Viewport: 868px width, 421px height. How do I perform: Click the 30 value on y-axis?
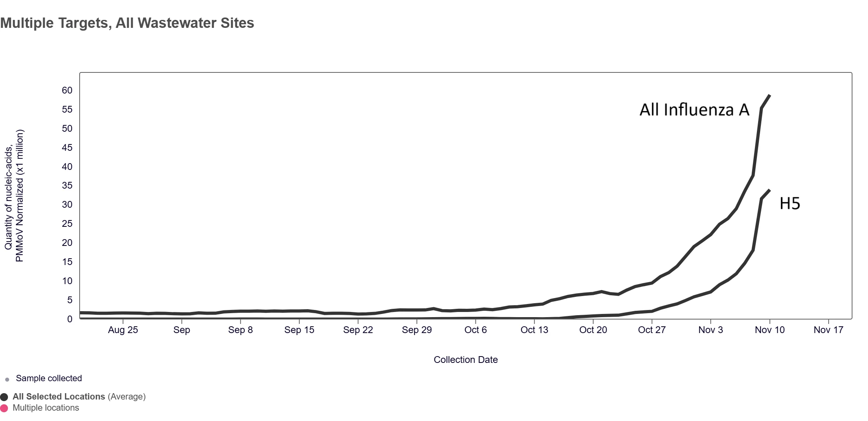[x=67, y=205]
